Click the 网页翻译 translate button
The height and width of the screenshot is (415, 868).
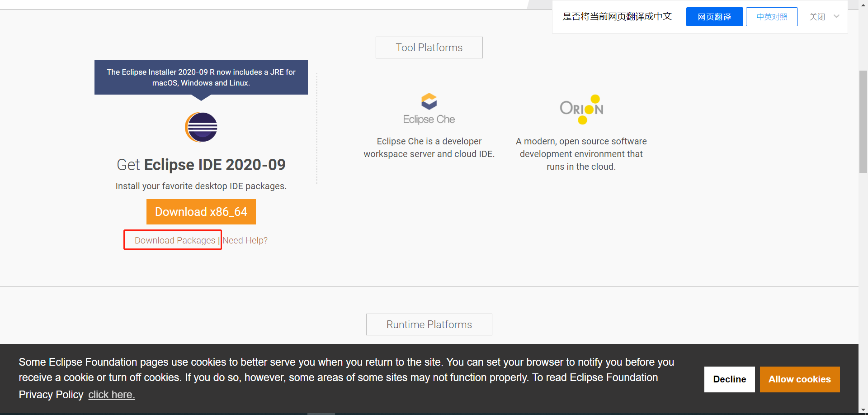tap(714, 17)
